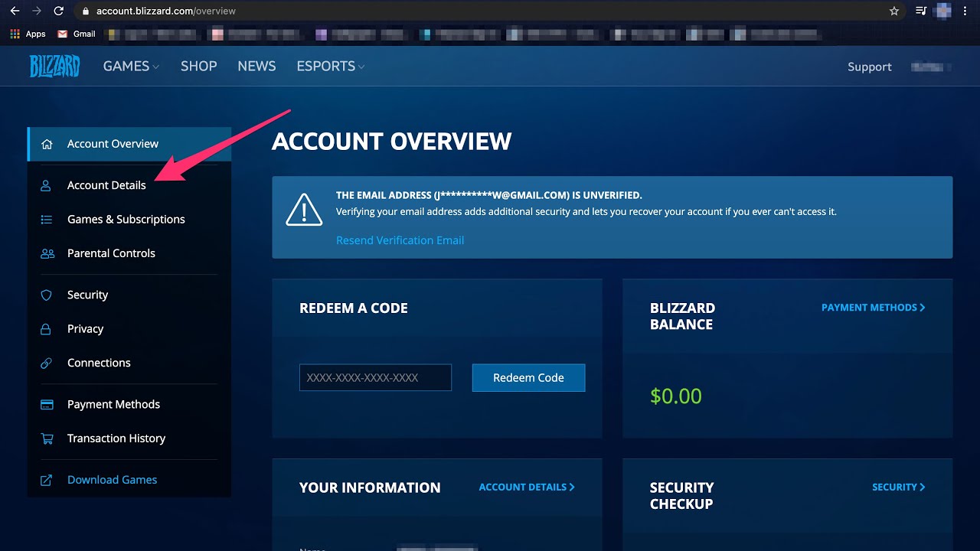Open the Gmail bookmark
This screenshot has width=980, height=551.
pos(77,34)
